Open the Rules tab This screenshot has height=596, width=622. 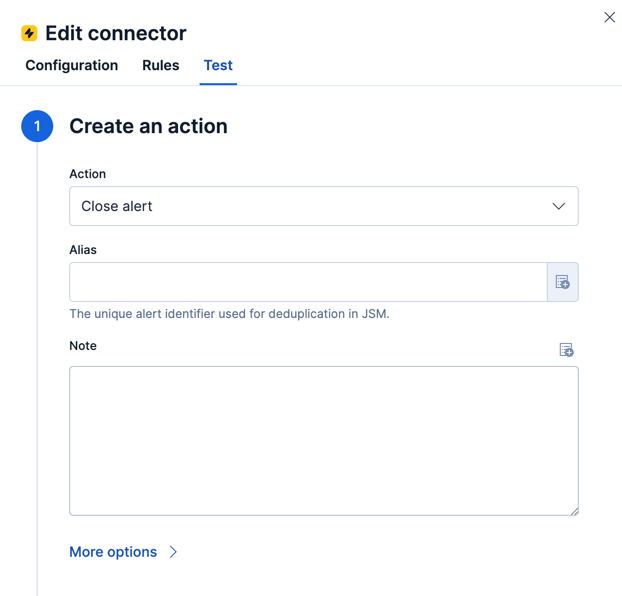tap(161, 66)
